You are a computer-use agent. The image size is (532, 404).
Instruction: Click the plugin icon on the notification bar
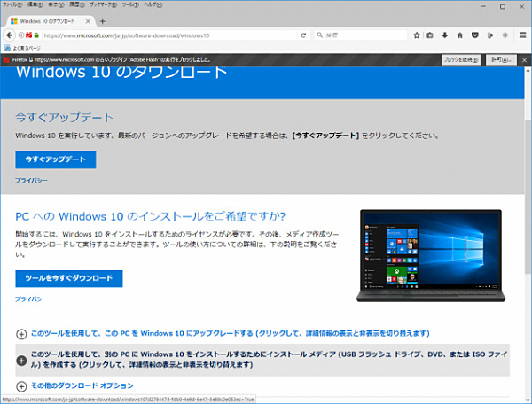[6, 60]
